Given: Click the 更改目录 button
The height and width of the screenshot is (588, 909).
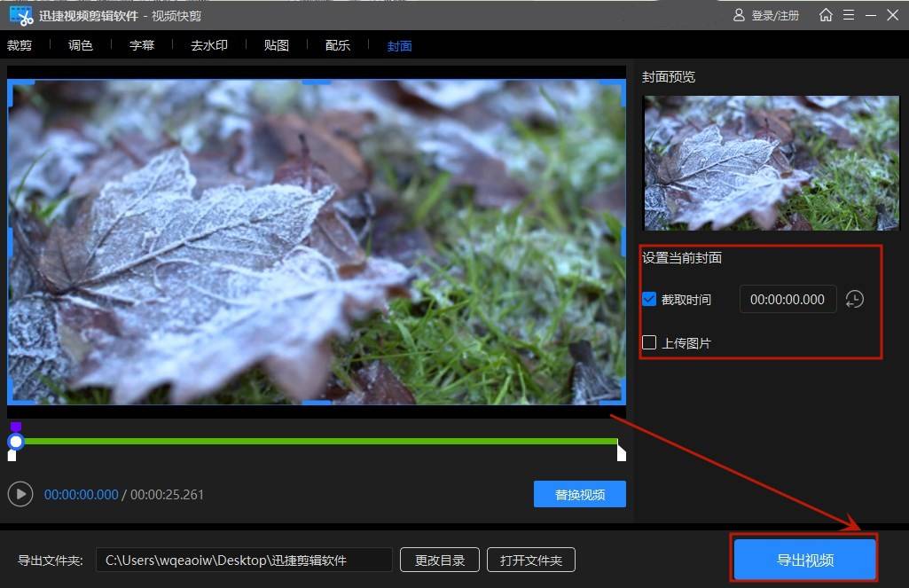Looking at the screenshot, I should [440, 561].
